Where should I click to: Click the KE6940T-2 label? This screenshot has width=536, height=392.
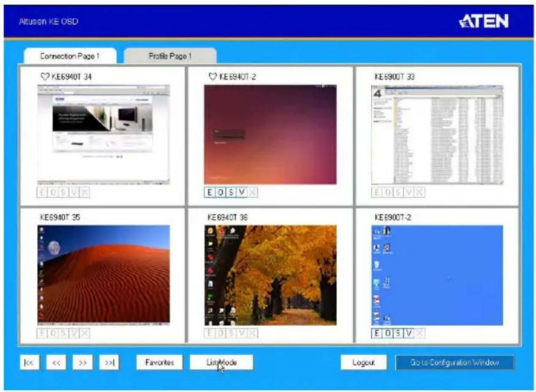tap(238, 77)
